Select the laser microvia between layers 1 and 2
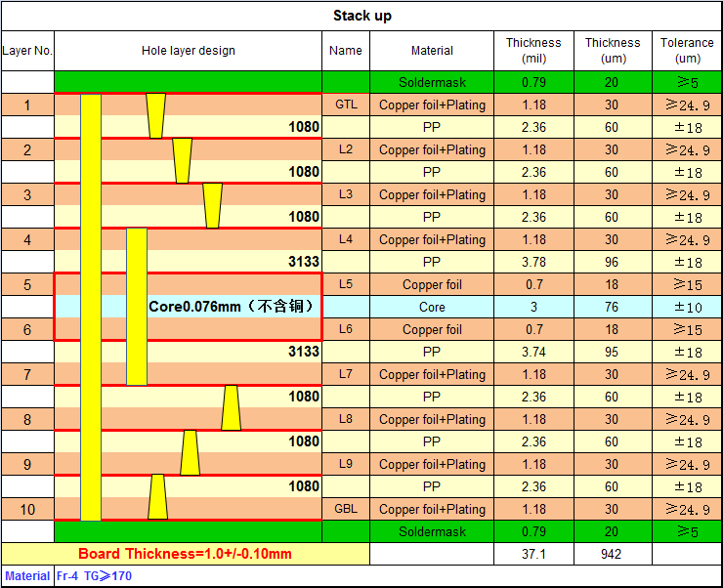The image size is (723, 588). point(155,116)
